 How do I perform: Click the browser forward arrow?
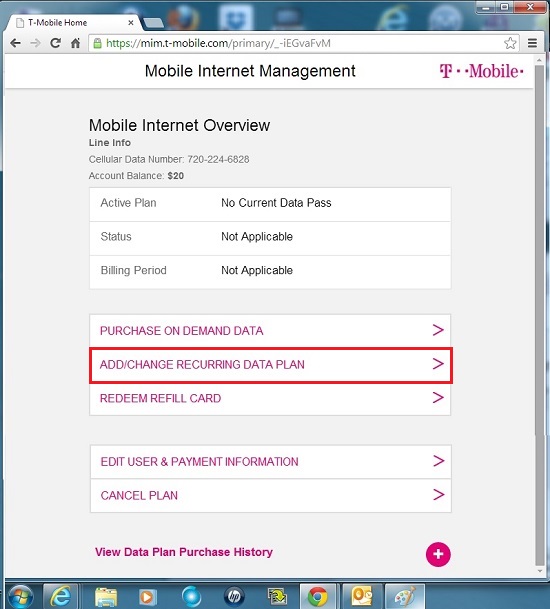pos(35,43)
